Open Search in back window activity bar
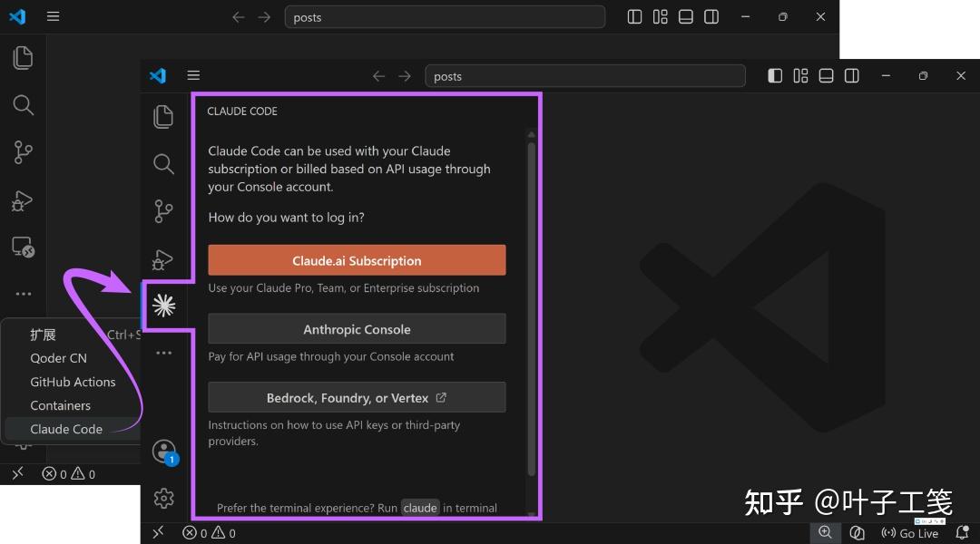Image resolution: width=980 pixels, height=544 pixels. coord(23,105)
